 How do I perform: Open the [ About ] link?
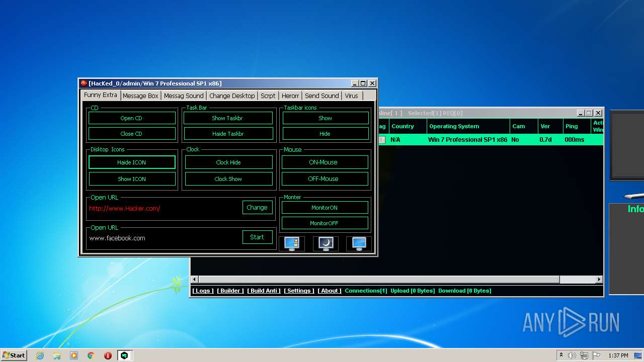pos(330,291)
